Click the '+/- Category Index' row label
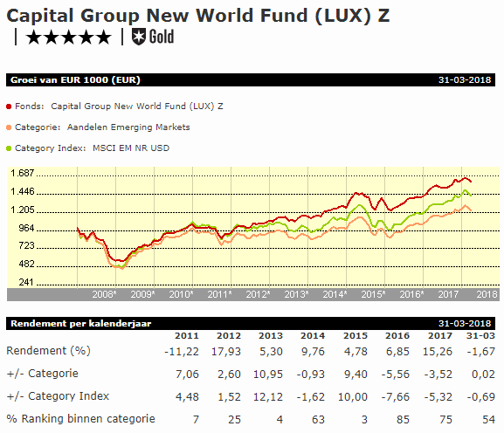Image resolution: width=504 pixels, height=433 pixels. (x=58, y=396)
